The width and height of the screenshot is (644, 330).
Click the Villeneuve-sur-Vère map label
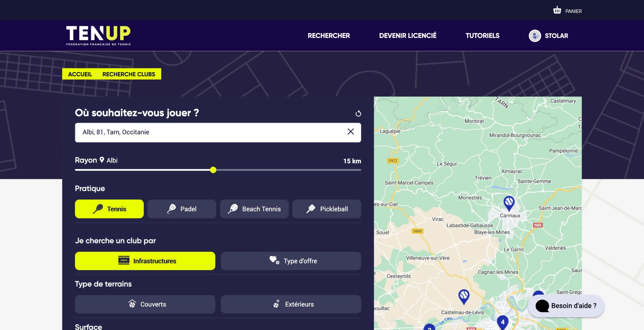tap(428, 258)
